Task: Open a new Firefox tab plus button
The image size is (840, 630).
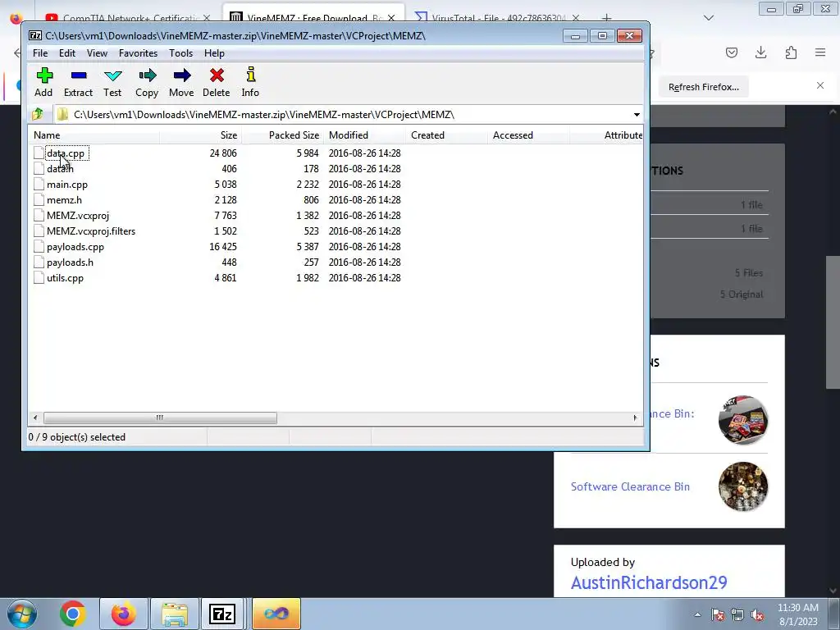Action: pyautogui.click(x=606, y=18)
